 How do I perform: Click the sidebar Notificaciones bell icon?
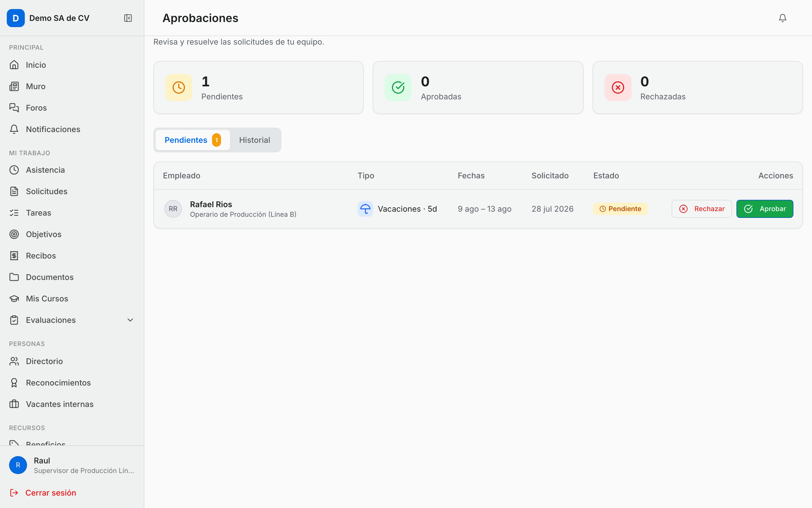[14, 129]
